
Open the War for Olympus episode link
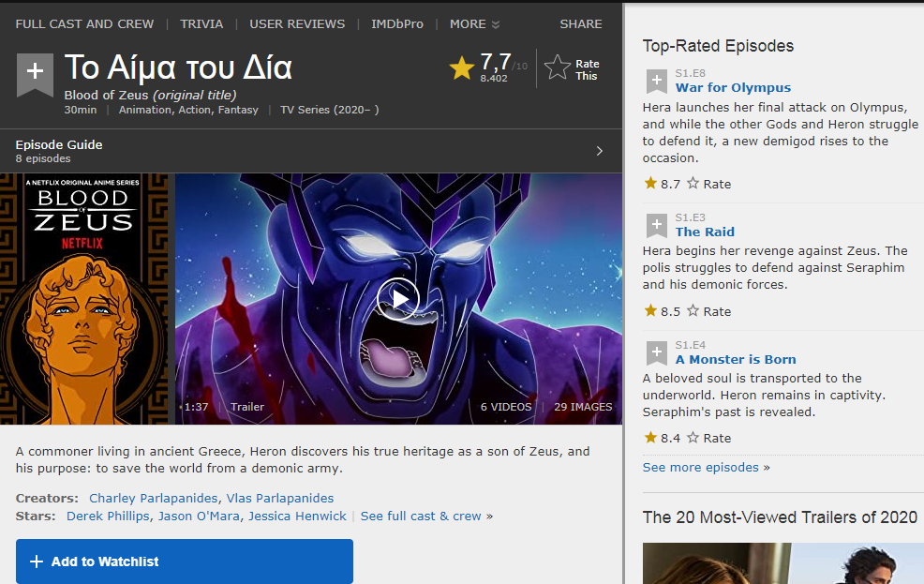tap(733, 88)
